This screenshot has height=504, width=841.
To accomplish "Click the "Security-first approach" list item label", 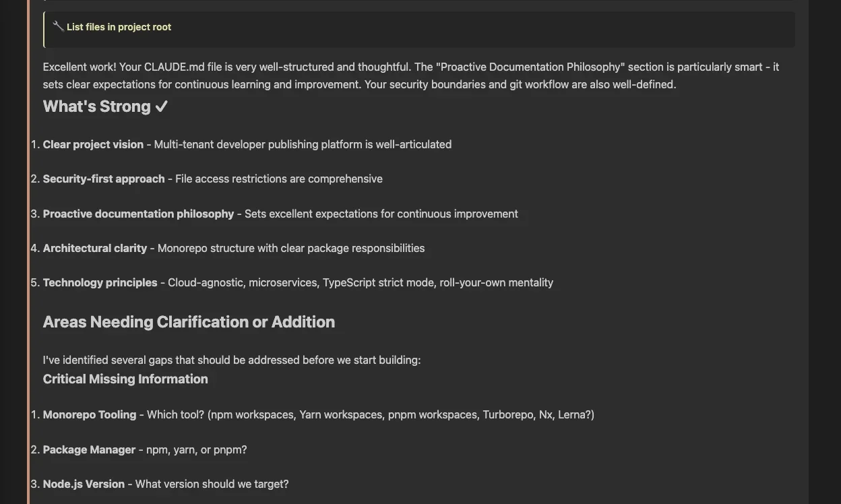I will [x=104, y=179].
